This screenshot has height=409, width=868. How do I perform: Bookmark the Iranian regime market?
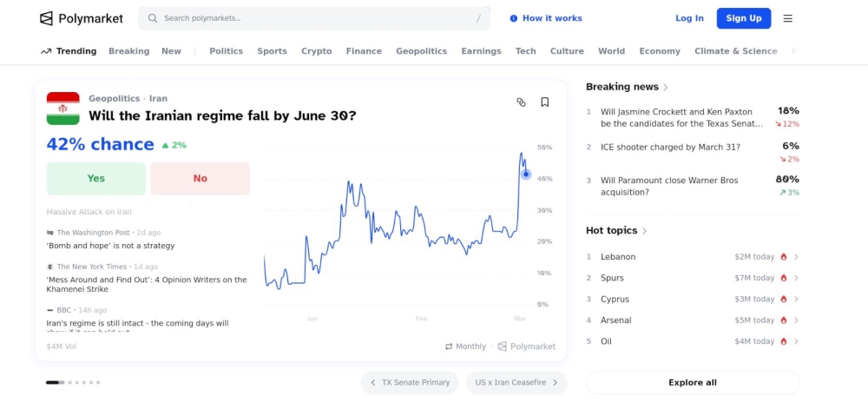(545, 102)
